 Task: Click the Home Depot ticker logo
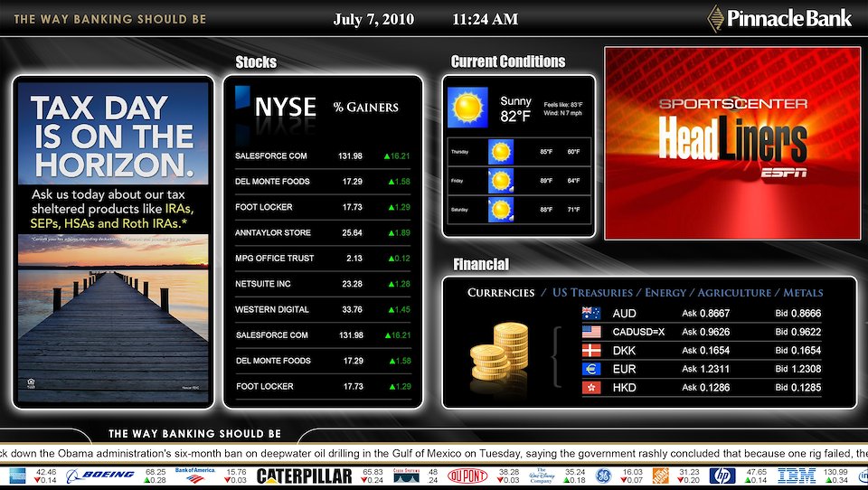point(660,476)
